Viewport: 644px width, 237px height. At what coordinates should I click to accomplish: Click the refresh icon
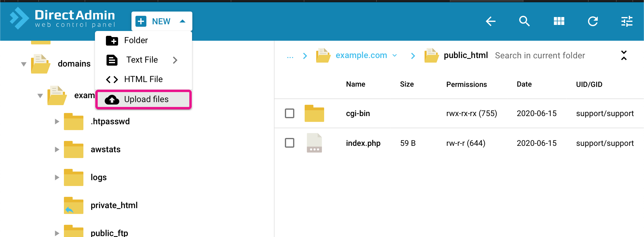pyautogui.click(x=593, y=21)
